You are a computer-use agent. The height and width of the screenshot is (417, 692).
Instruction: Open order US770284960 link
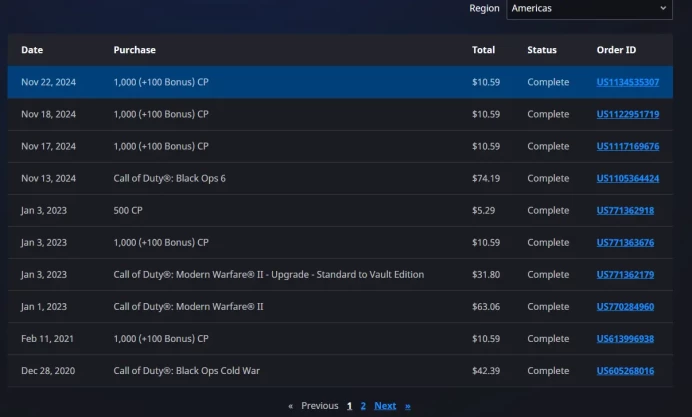625,307
